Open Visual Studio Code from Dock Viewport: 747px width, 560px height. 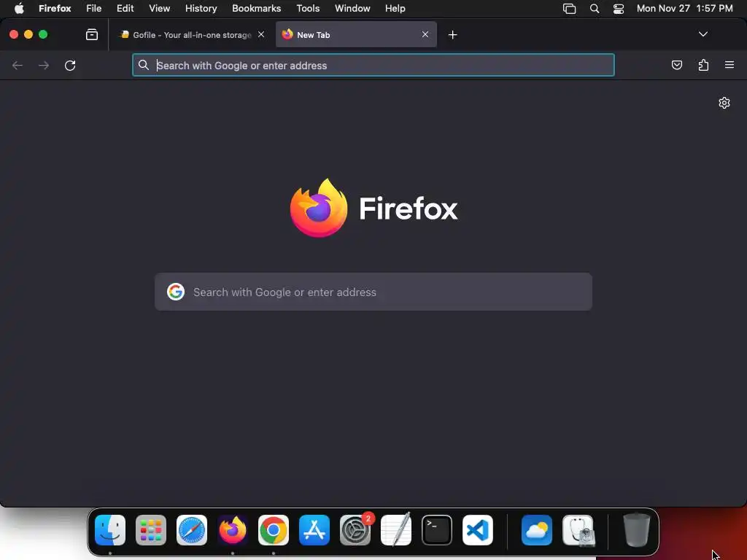pyautogui.click(x=478, y=530)
